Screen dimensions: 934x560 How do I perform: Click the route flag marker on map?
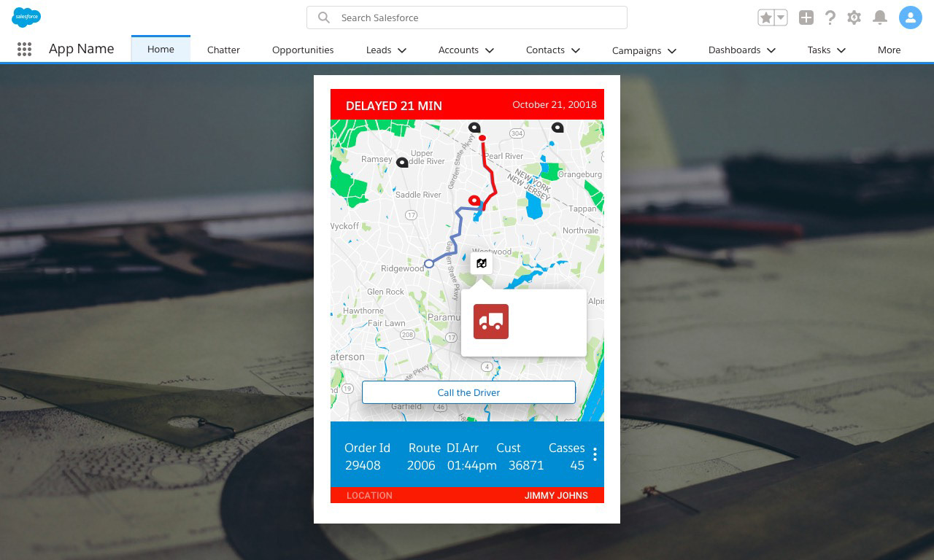pyautogui.click(x=481, y=263)
